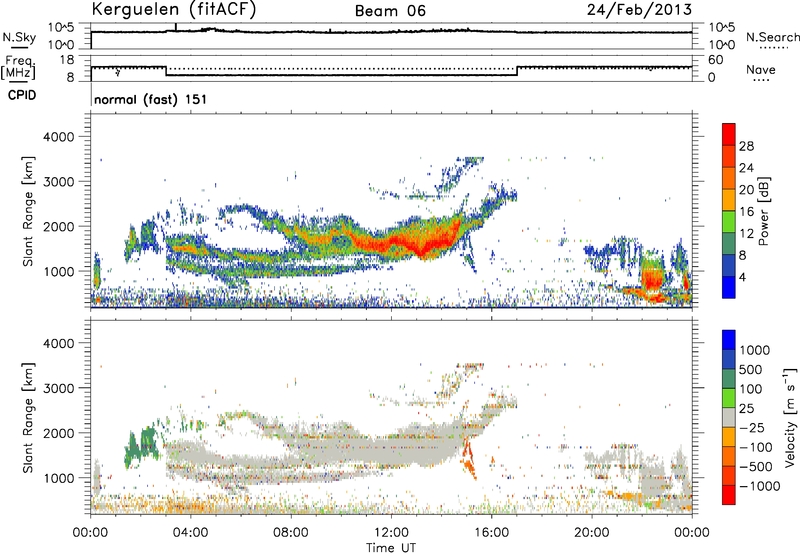The width and height of the screenshot is (800, 554).
Task: Click the '28' power colorbar value
Action: pos(746,146)
